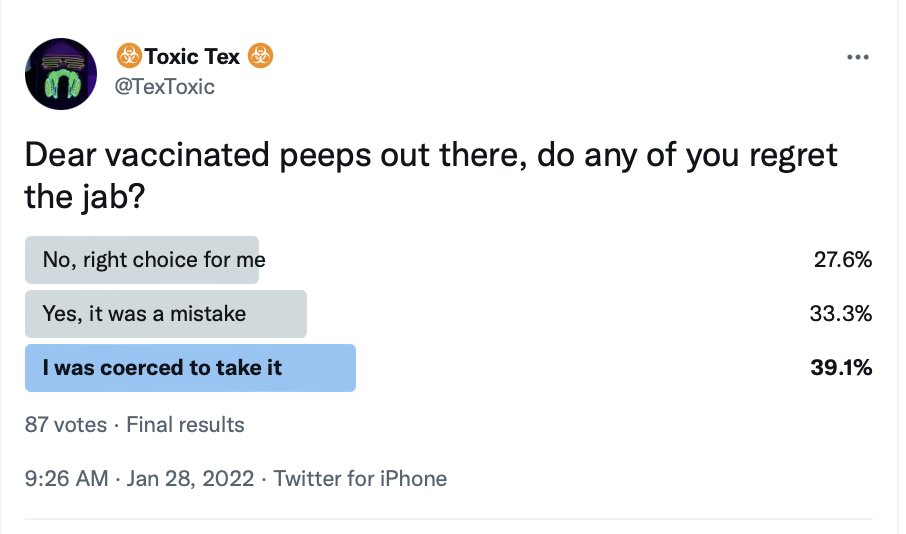Open the @TexToxic handle link
The width and height of the screenshot is (906, 534).
tap(165, 87)
